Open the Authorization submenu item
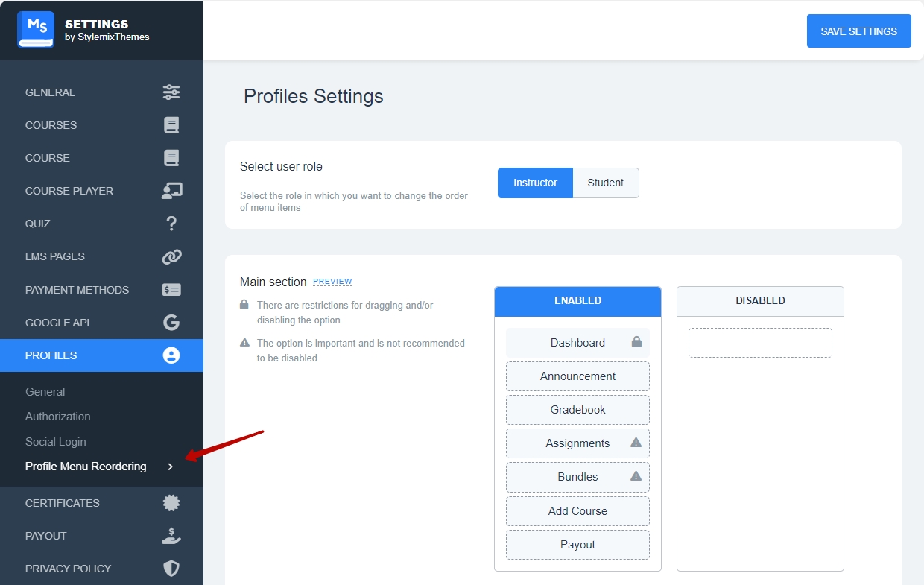 tap(58, 417)
